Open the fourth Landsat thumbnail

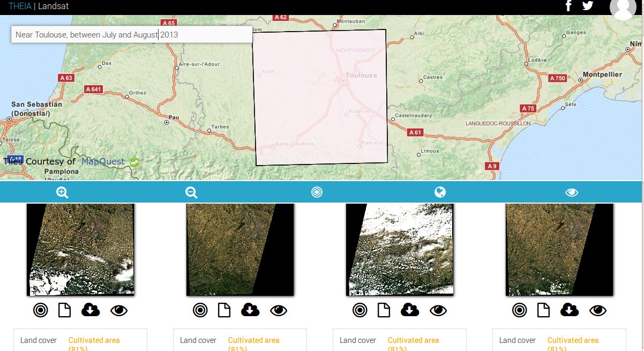559,249
